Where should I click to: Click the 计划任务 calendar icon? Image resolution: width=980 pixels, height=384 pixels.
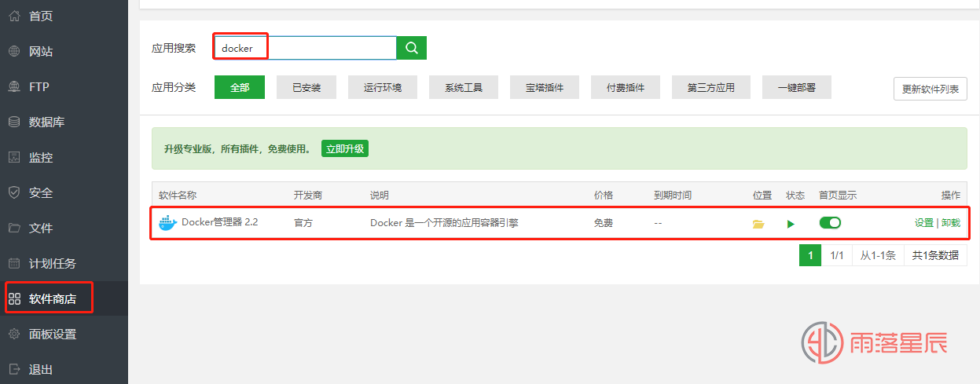coord(14,263)
